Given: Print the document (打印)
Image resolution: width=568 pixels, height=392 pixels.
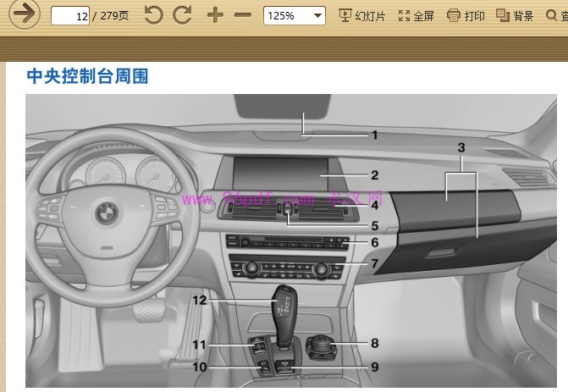Looking at the screenshot, I should tap(466, 15).
